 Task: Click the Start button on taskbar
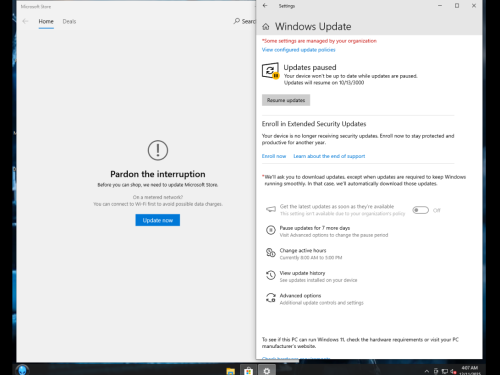22,370
